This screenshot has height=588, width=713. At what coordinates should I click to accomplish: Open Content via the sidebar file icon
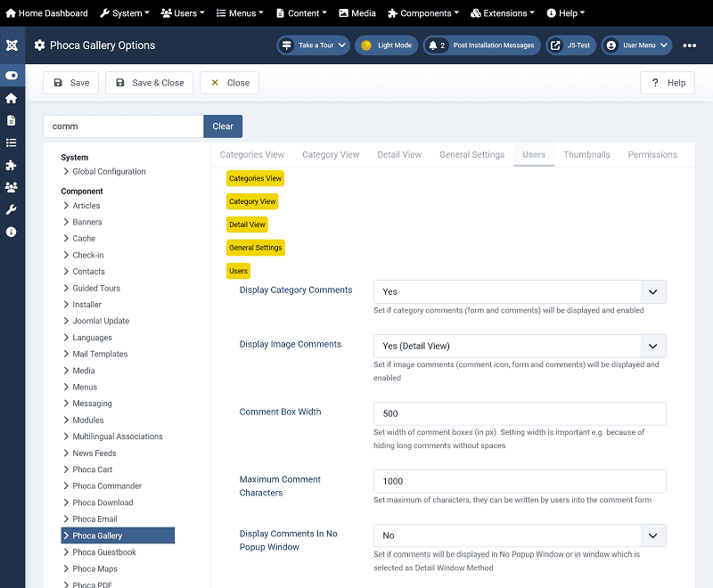(x=12, y=120)
